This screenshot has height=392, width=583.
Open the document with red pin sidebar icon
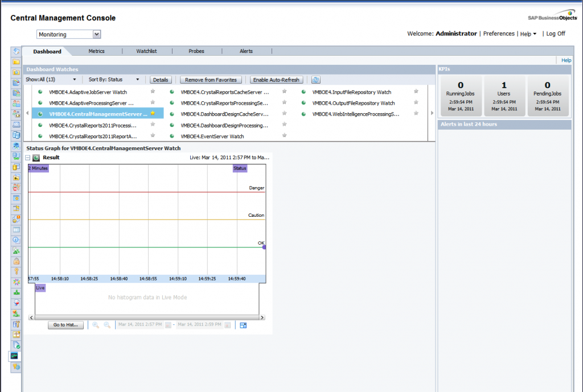coord(16,303)
